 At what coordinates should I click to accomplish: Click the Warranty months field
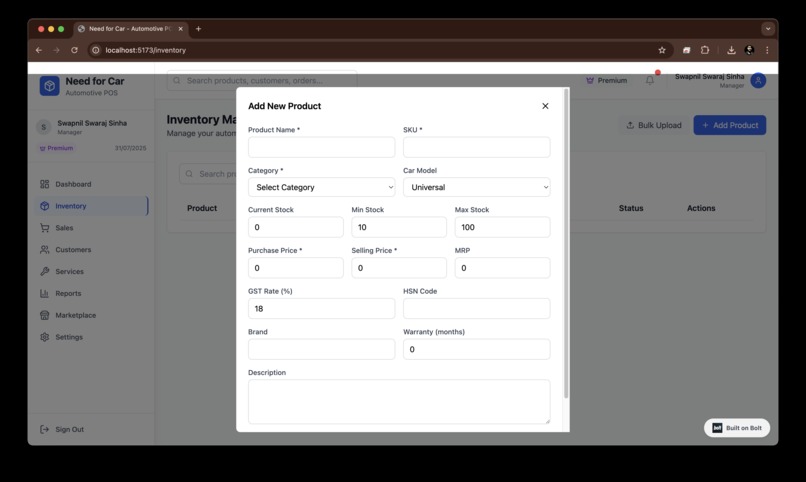click(477, 349)
